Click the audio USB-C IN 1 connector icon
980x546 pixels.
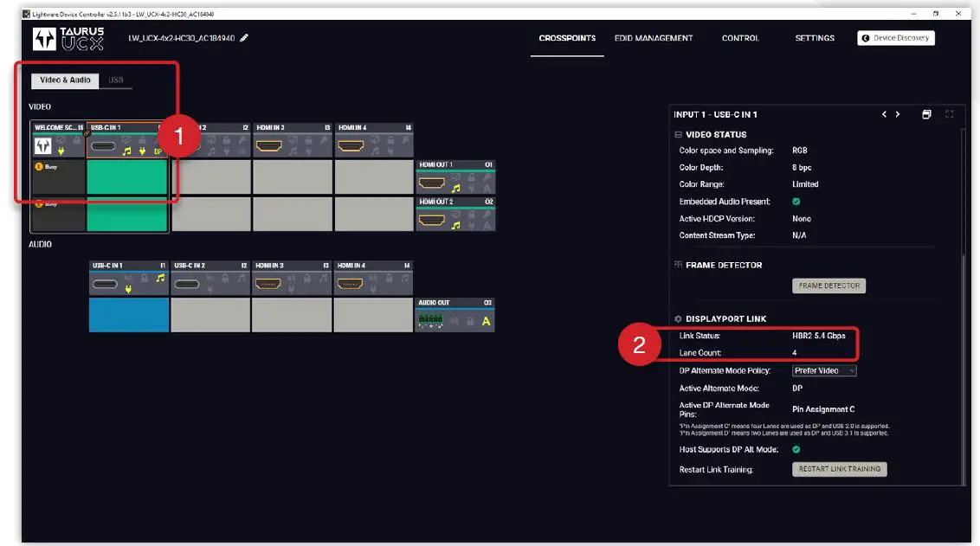coord(105,284)
